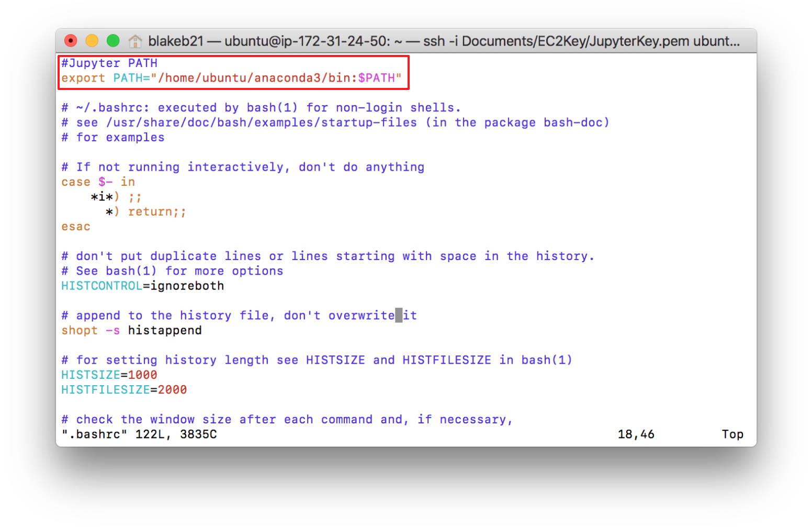Image resolution: width=812 pixels, height=527 pixels.
Task: Click the '18,46' cursor position indicator
Action: [x=636, y=434]
